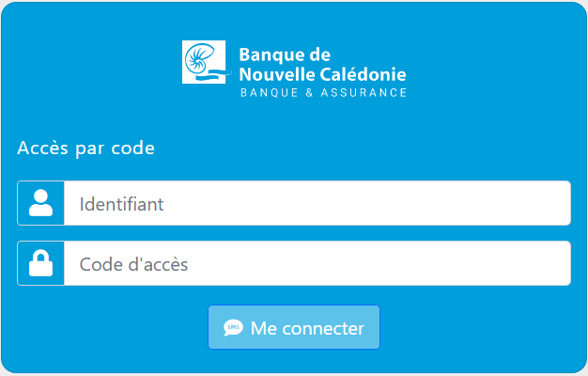Click the word "code" in the heading
The height and width of the screenshot is (376, 588).
tap(132, 148)
